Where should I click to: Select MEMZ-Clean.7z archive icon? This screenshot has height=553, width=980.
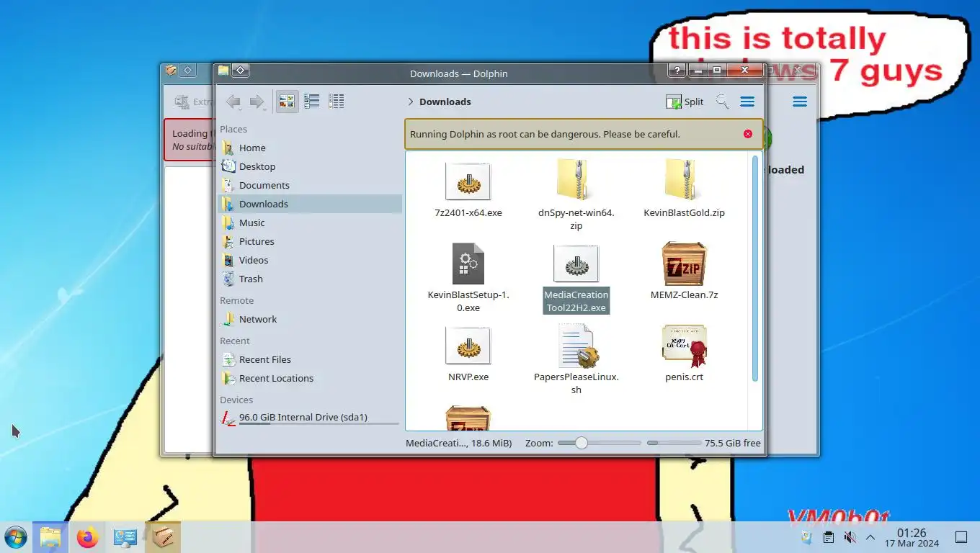[684, 264]
